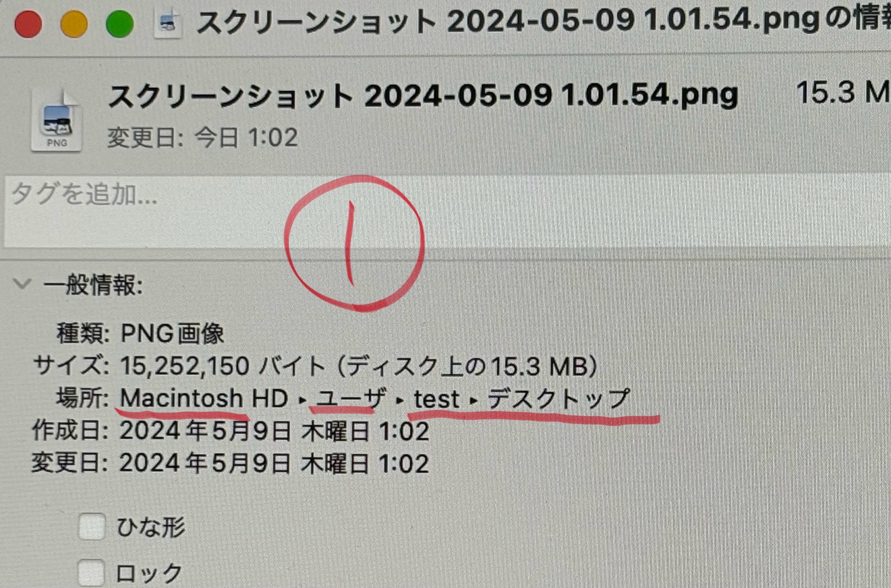Click the 15.3 MB size in header
This screenshot has height=588, width=891.
(x=843, y=92)
